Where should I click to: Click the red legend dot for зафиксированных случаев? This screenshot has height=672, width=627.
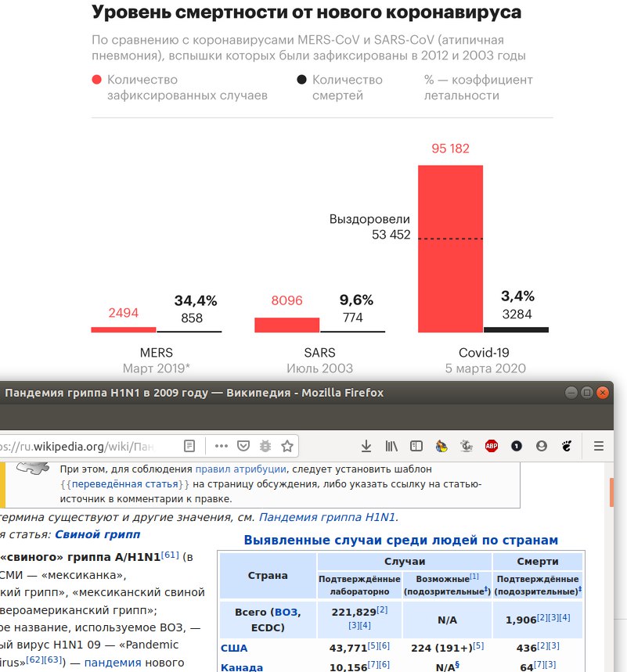96,80
